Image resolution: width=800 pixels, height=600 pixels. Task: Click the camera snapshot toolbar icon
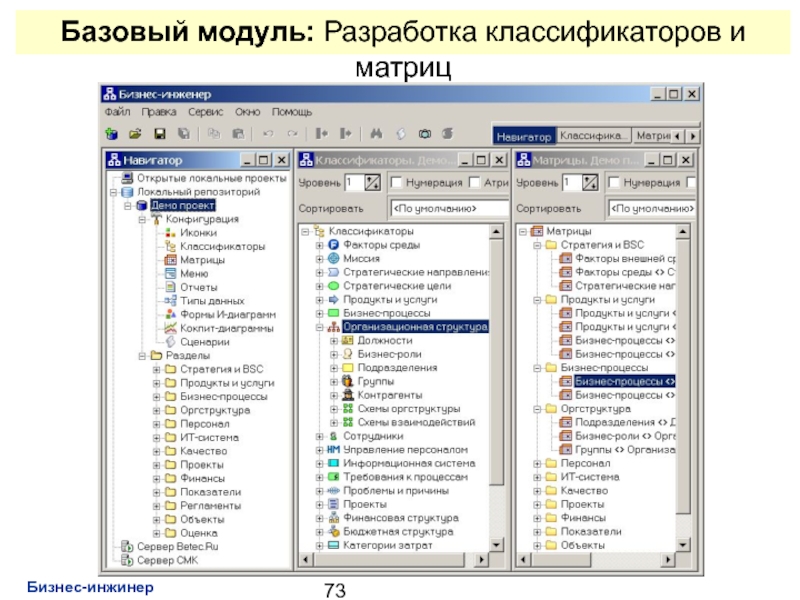(424, 133)
